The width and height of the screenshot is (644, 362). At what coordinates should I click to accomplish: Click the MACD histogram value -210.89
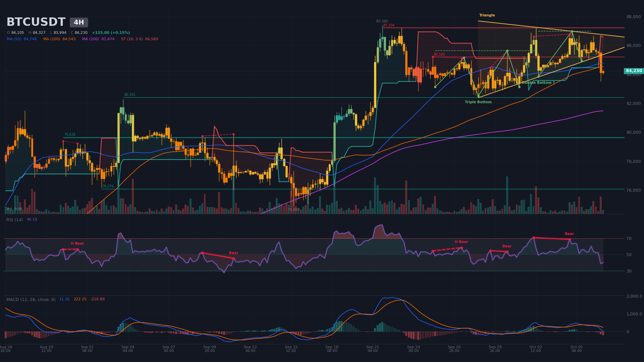97,299
